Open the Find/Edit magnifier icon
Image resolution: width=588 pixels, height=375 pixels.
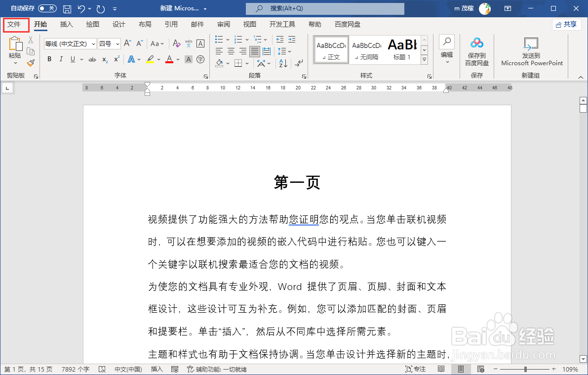click(x=447, y=42)
